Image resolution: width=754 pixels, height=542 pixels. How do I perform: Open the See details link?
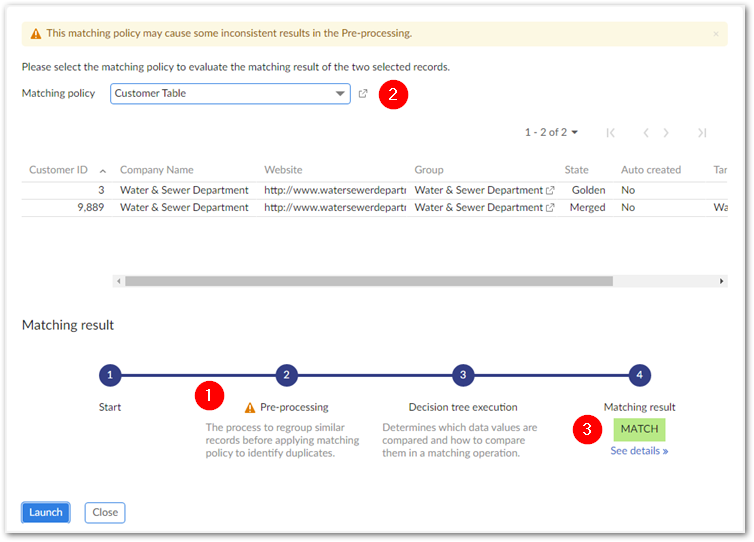pos(639,451)
